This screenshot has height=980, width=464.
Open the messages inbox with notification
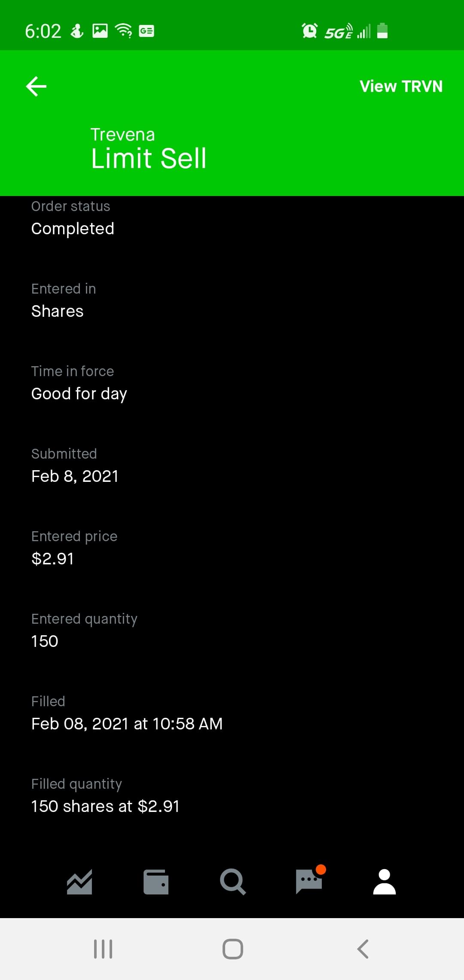pyautogui.click(x=309, y=881)
